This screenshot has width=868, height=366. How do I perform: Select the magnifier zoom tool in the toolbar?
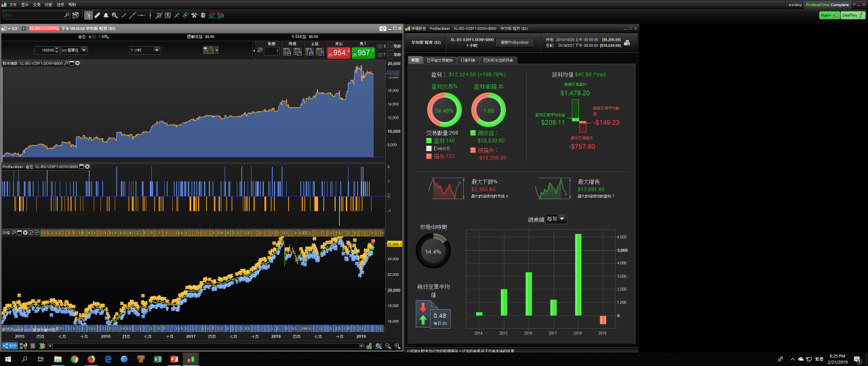click(x=115, y=15)
